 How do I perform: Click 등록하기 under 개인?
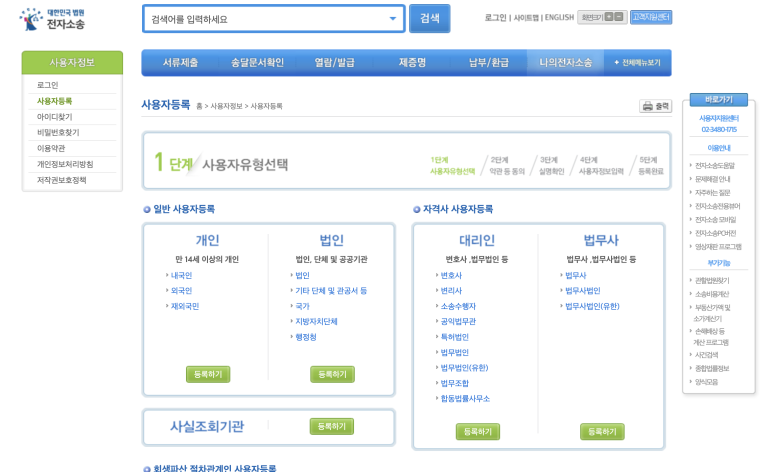pos(208,374)
